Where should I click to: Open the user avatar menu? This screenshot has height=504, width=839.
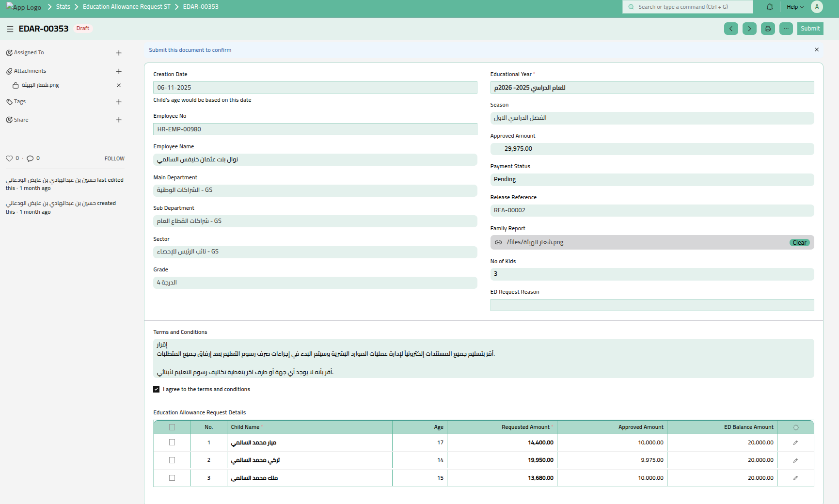[817, 7]
